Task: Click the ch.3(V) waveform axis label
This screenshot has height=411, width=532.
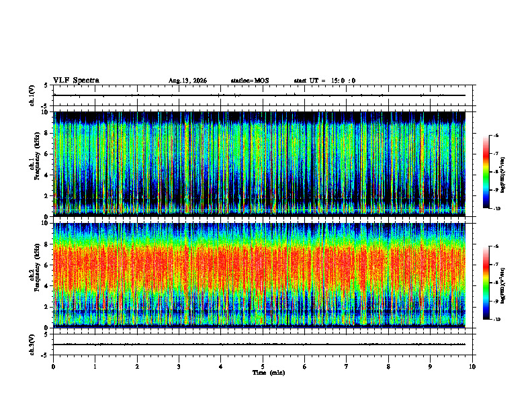Action: (x=32, y=345)
